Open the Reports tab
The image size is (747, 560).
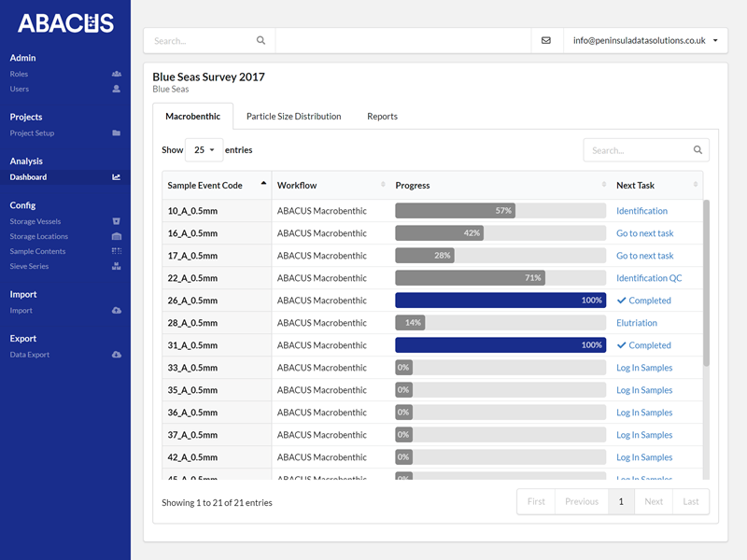click(382, 117)
